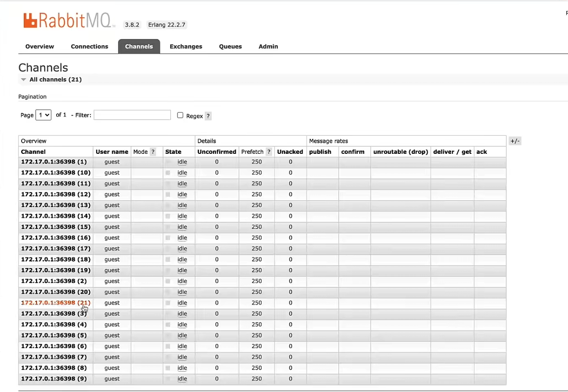Click guest user in channel (21) row

112,303
